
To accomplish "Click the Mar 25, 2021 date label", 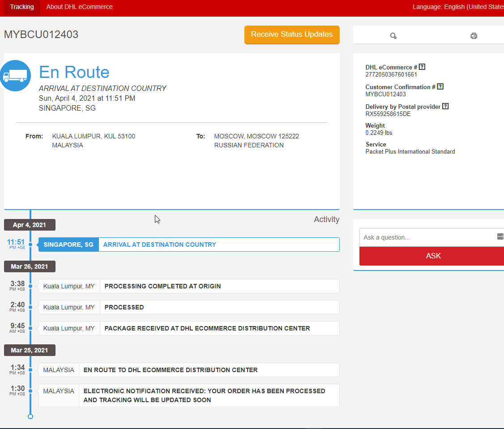I will click(30, 350).
